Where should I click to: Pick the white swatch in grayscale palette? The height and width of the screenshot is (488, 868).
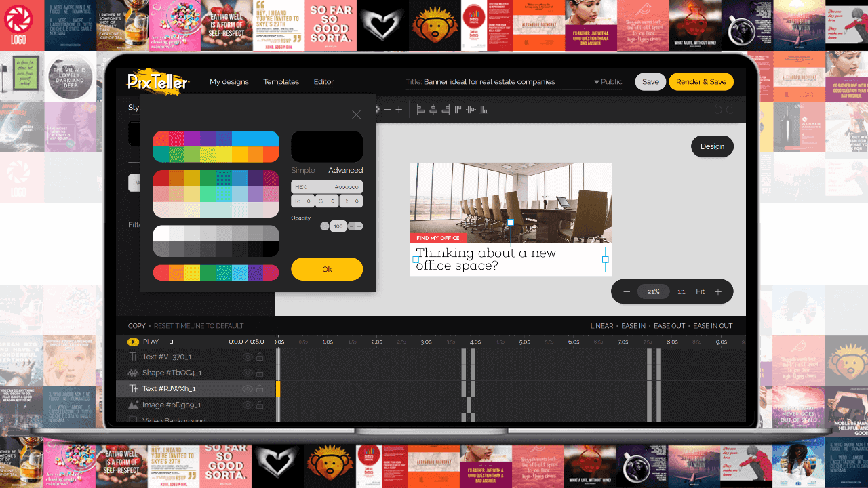[161, 233]
